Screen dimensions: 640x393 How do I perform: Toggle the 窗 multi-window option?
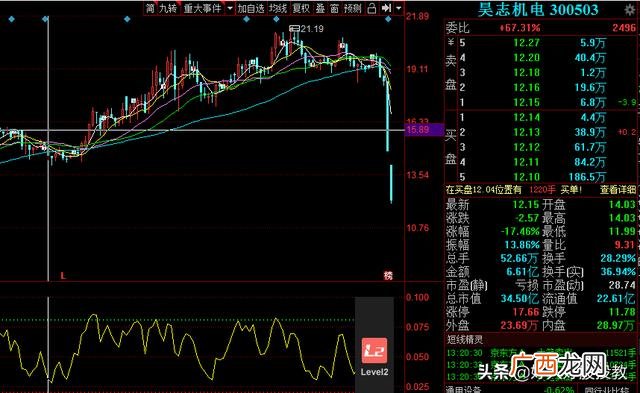point(335,8)
